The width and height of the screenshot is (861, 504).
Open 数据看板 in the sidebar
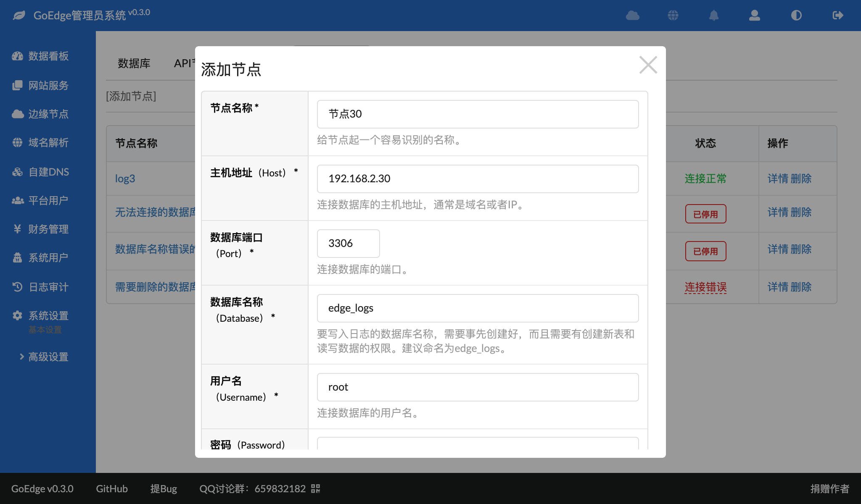click(48, 56)
